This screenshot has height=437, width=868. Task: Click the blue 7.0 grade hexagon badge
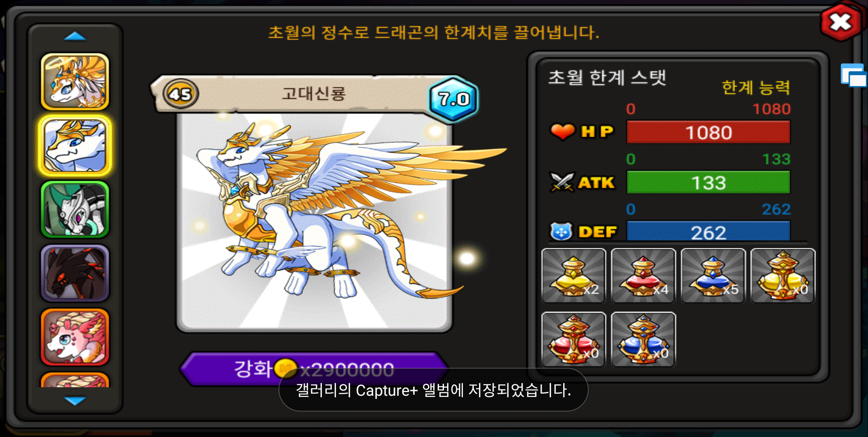click(454, 99)
